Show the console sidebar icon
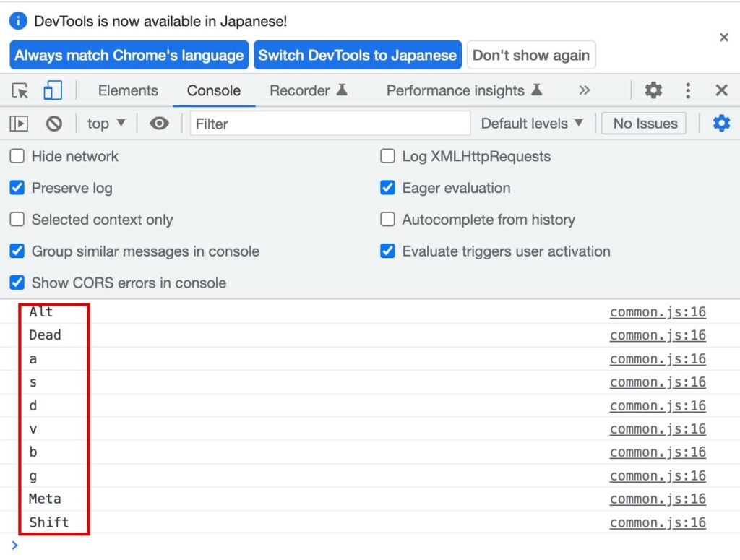The width and height of the screenshot is (740, 560). 19,124
